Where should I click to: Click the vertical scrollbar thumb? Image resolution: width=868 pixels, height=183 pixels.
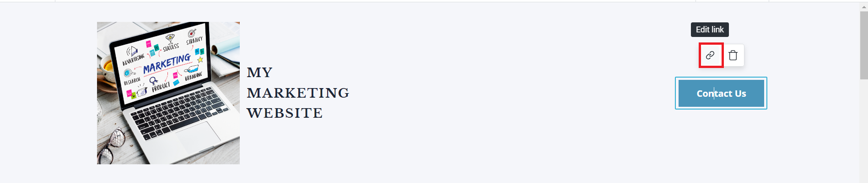(864, 46)
